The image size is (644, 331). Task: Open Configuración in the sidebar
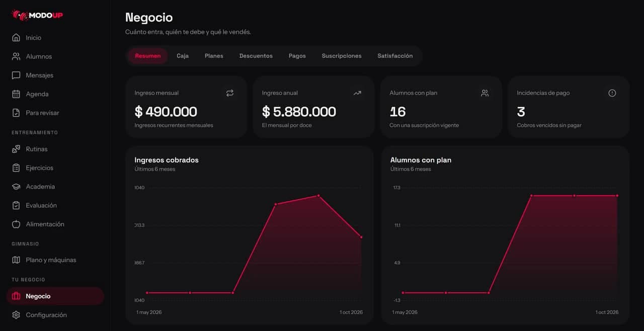55,315
